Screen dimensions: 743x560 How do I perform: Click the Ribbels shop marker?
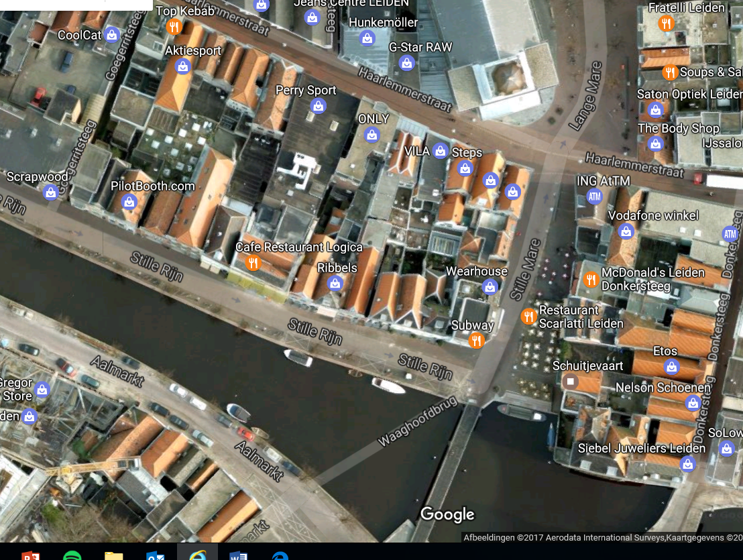(x=335, y=283)
